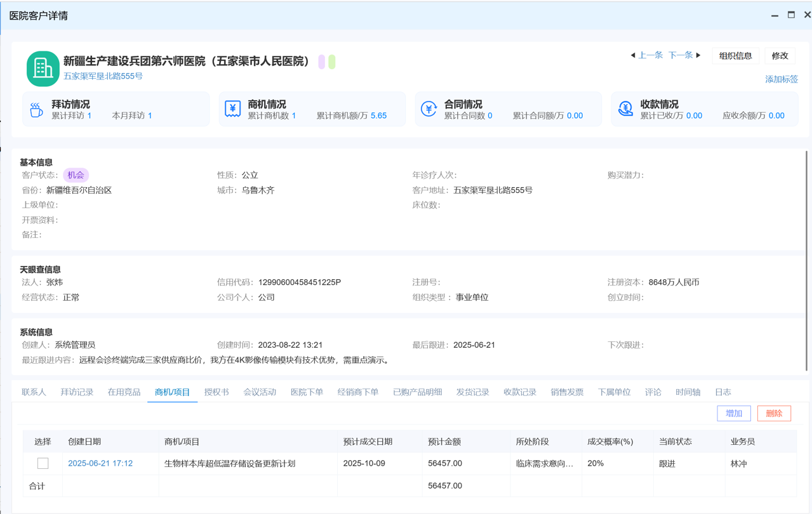Click the 添加标签 link
812x514 pixels.
pos(781,79)
